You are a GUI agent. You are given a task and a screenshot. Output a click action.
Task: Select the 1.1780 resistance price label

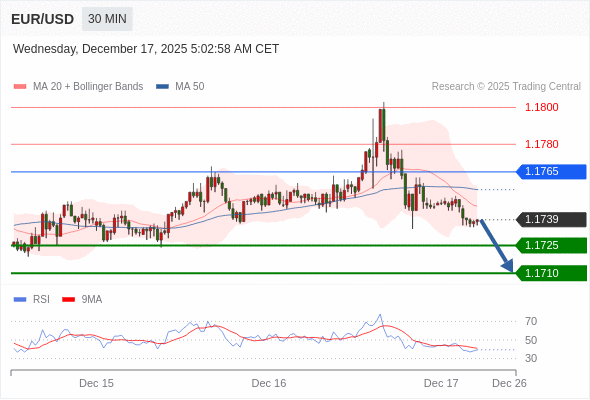(x=541, y=144)
